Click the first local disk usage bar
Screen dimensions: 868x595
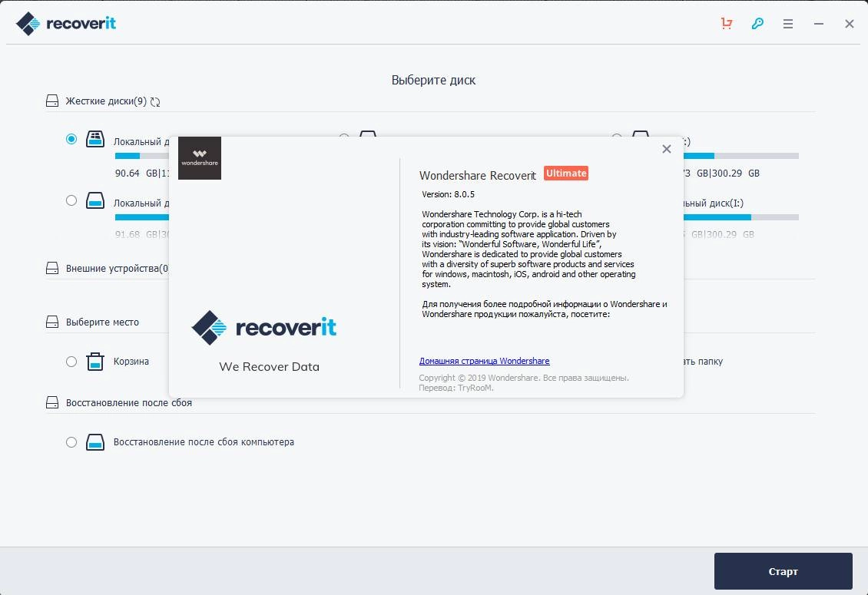(141, 156)
